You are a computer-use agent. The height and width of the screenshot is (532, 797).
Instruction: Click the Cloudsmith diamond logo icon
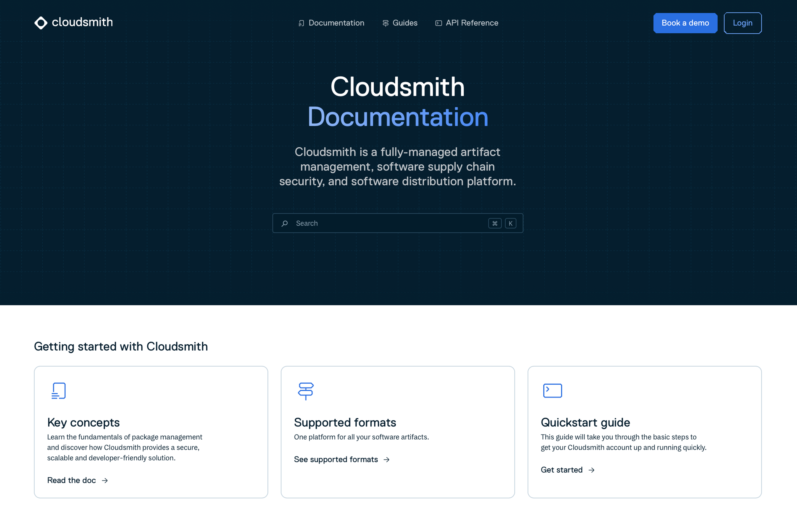pos(41,23)
